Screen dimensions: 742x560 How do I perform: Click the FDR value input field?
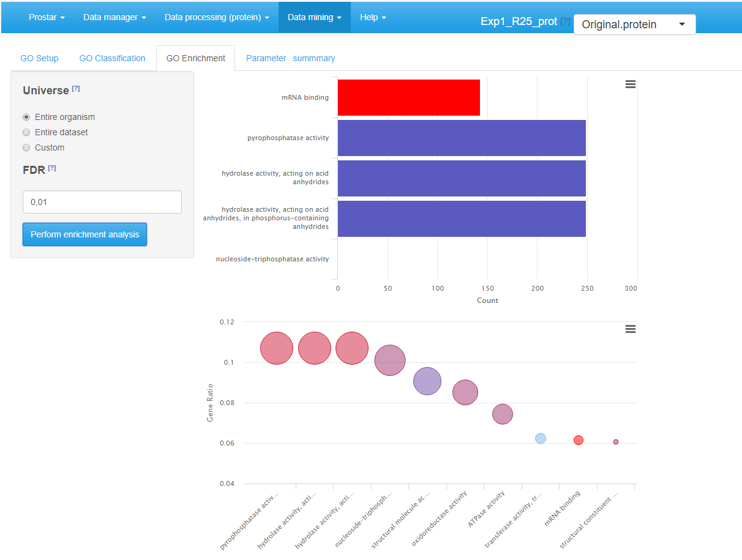[102, 202]
